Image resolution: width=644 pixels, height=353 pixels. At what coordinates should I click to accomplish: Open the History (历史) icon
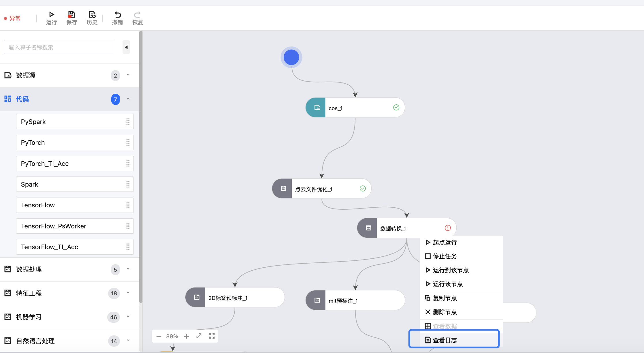pos(92,15)
